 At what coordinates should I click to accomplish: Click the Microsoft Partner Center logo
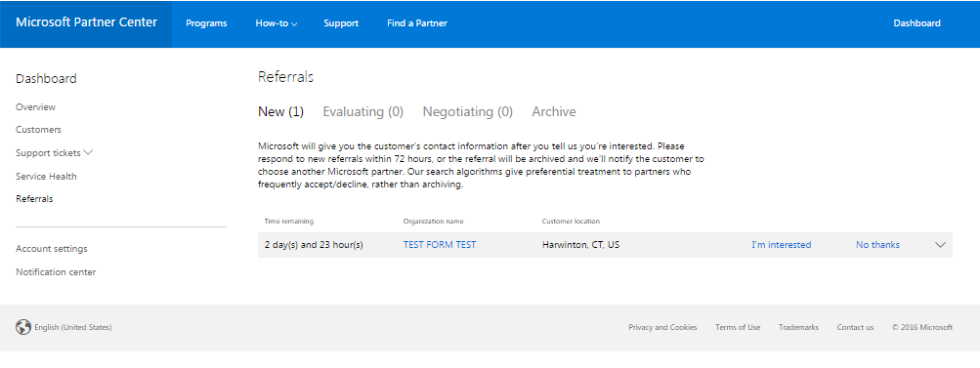86,22
